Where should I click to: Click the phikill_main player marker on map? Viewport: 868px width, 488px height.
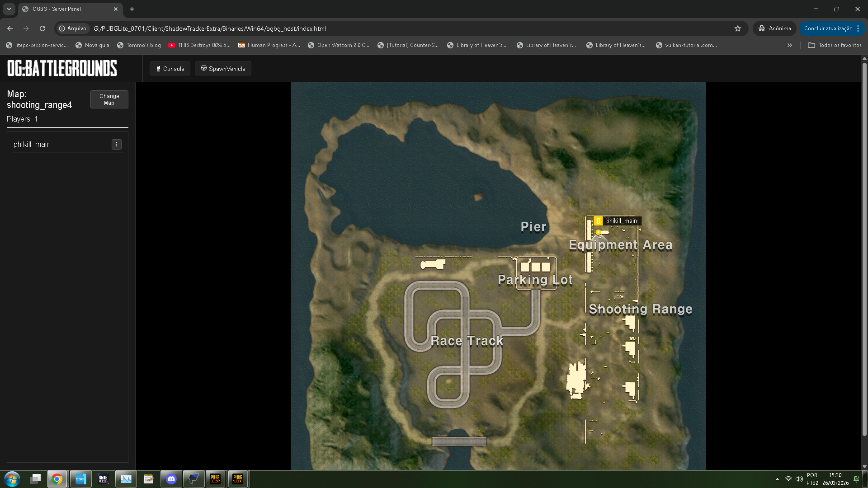click(x=598, y=232)
